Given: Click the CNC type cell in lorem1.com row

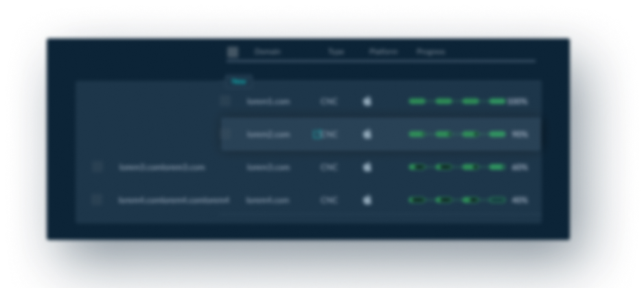Looking at the screenshot, I should (329, 101).
